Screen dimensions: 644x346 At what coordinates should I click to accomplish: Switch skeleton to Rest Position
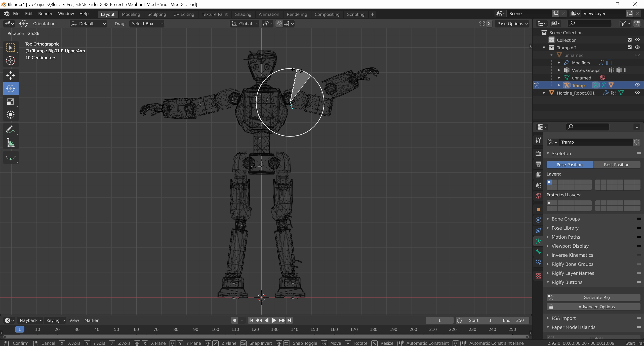pos(616,165)
